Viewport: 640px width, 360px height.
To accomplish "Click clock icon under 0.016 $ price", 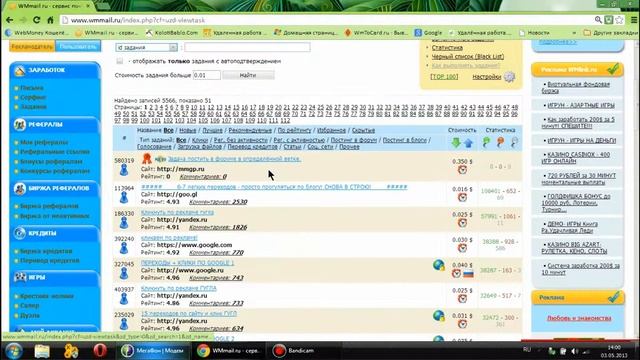I will click(x=462, y=198).
